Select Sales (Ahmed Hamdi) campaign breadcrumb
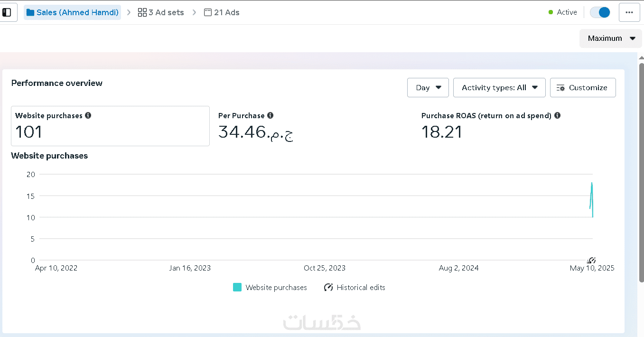The width and height of the screenshot is (644, 337). (72, 12)
